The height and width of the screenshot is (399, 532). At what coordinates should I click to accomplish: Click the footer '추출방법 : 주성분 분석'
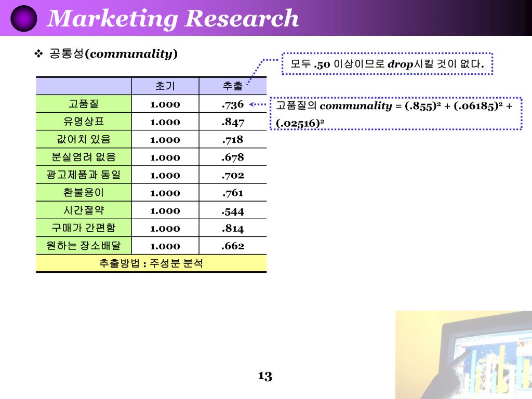[151, 263]
